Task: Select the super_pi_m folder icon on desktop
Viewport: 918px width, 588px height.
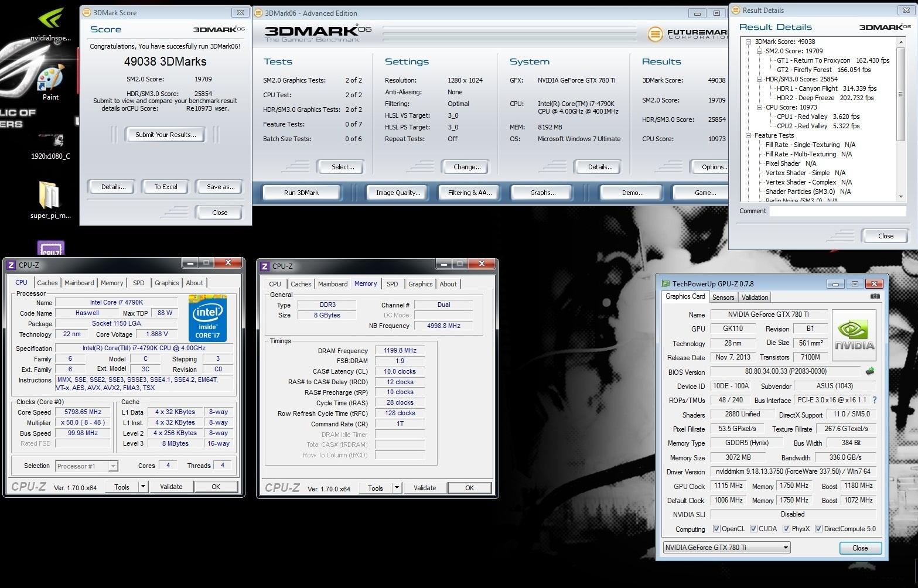Action: tap(50, 199)
